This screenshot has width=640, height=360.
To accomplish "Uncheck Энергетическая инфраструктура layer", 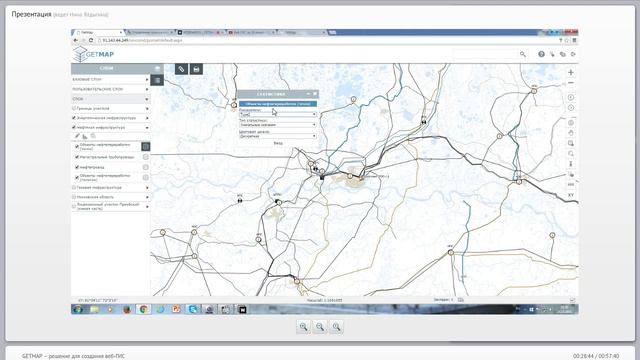I will point(74,118).
